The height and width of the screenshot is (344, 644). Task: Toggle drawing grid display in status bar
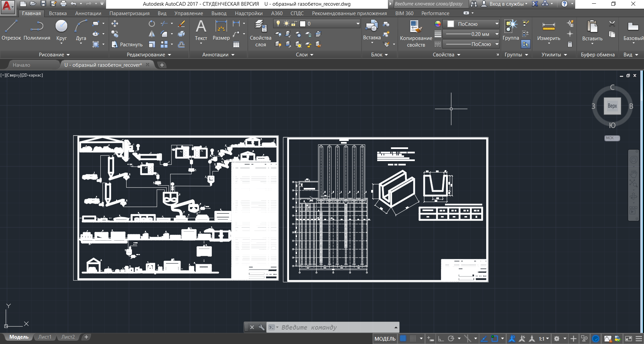(x=403, y=339)
